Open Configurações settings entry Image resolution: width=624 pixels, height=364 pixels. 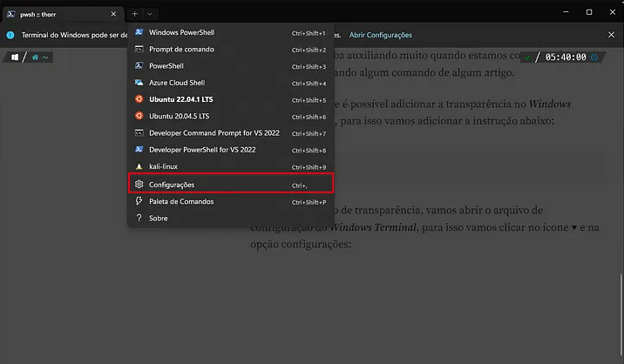click(231, 185)
